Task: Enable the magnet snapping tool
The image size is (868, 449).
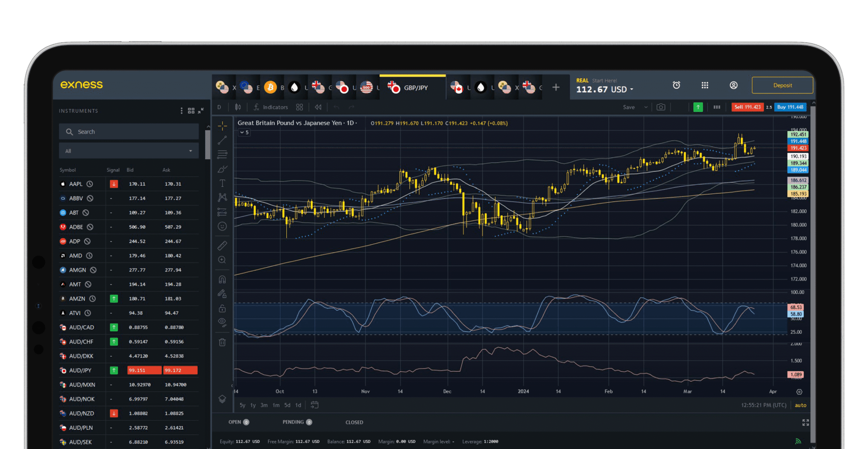Action: point(222,280)
